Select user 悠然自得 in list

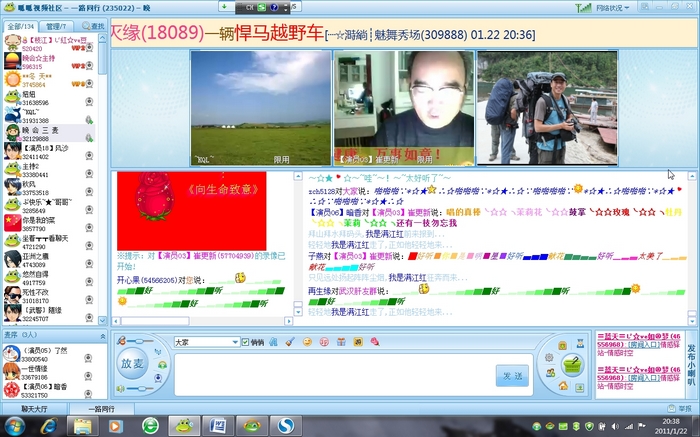pyautogui.click(x=49, y=278)
